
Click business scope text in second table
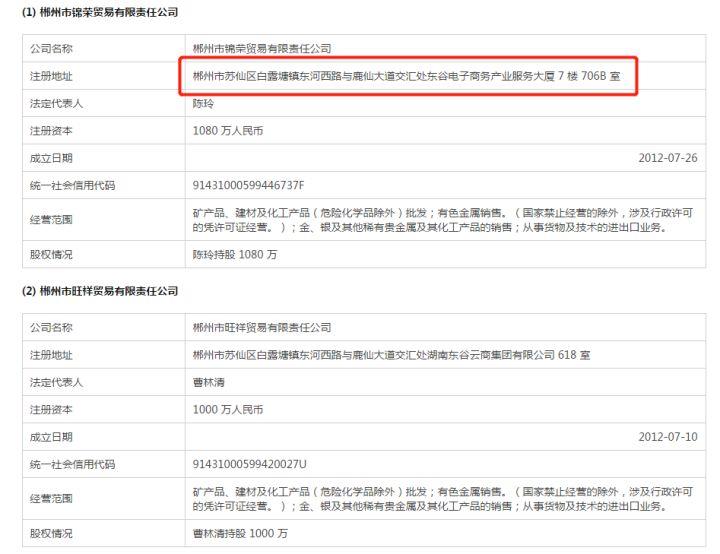(440, 499)
